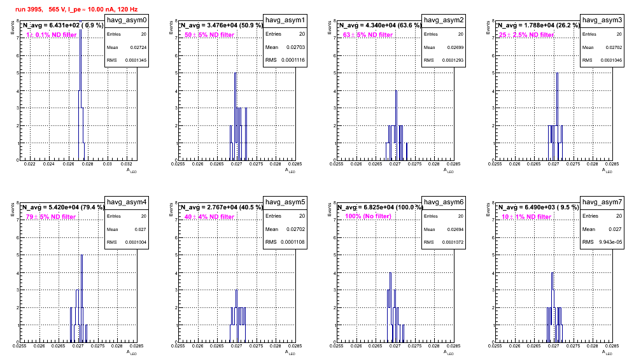
Task: Click the magenta 10± 1% ND filter label
Action: 526,217
